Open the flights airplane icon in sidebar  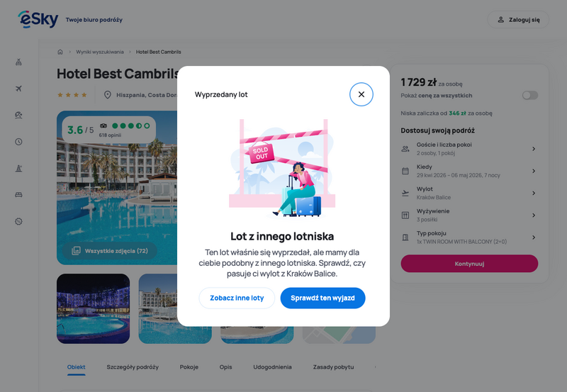coord(19,89)
